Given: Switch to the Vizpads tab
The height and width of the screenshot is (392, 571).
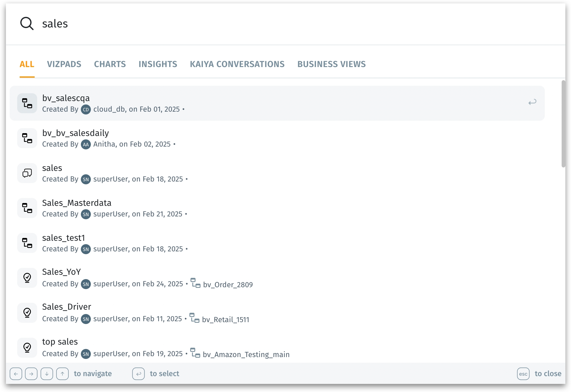Looking at the screenshot, I should (x=64, y=64).
